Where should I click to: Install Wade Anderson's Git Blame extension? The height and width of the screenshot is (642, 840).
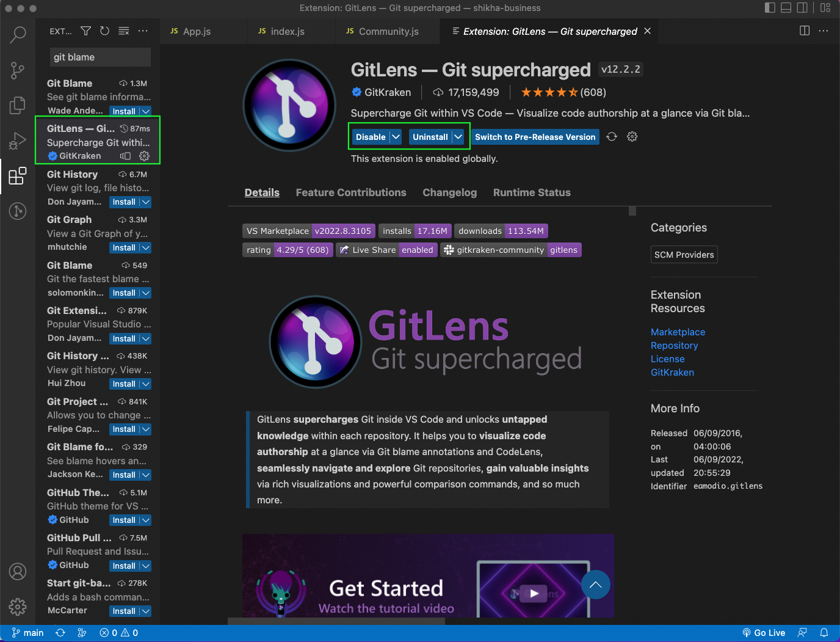[x=124, y=111]
